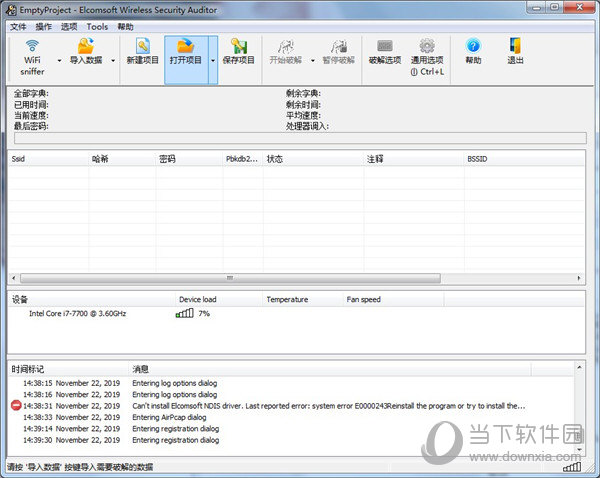Click the 设备 column header
600x478 pixels.
pos(92,300)
